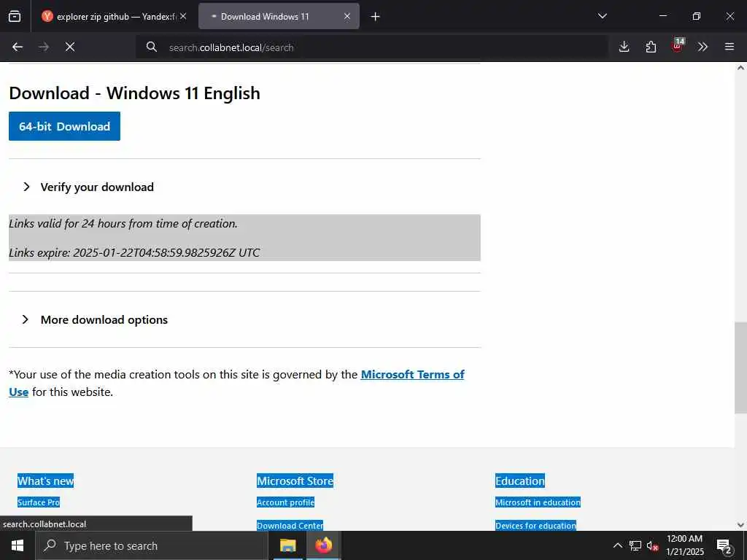Stop loading the page

(x=69, y=47)
